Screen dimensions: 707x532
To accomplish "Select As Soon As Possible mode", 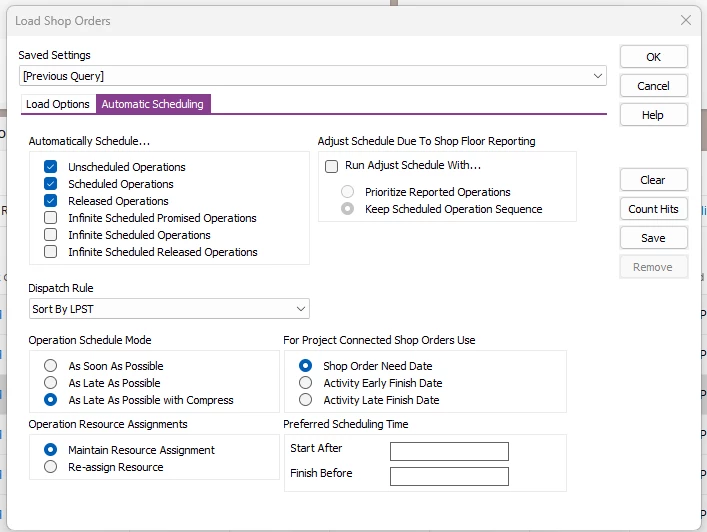I will coord(51,366).
